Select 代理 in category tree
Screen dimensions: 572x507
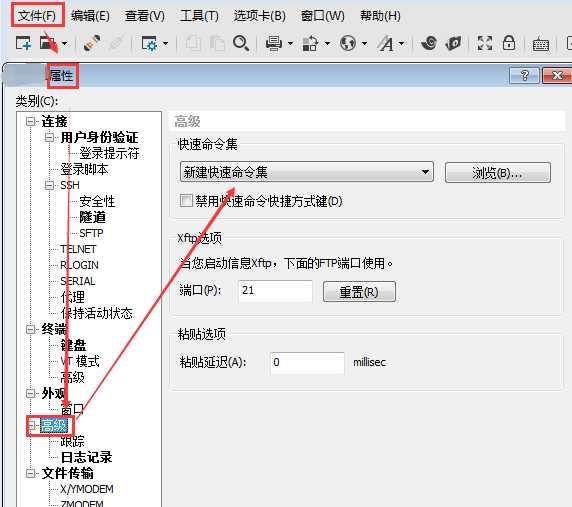point(73,297)
